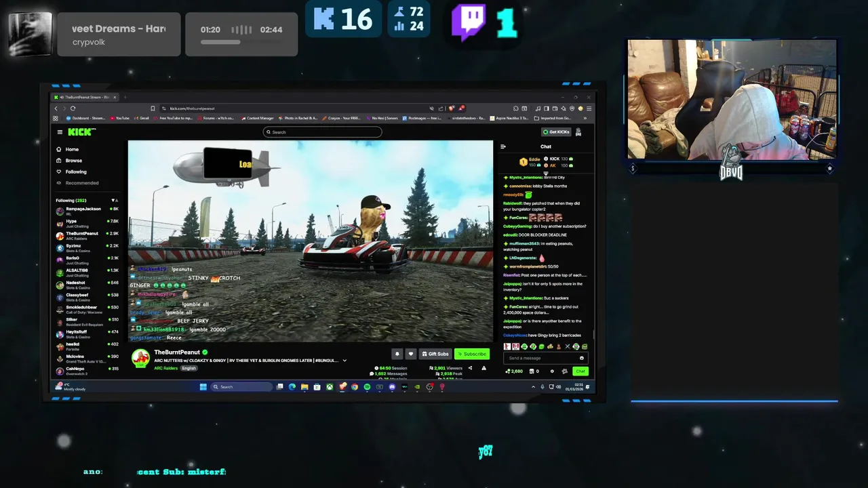
Task: Open the browser extensions puzzle icon
Action: click(x=515, y=108)
